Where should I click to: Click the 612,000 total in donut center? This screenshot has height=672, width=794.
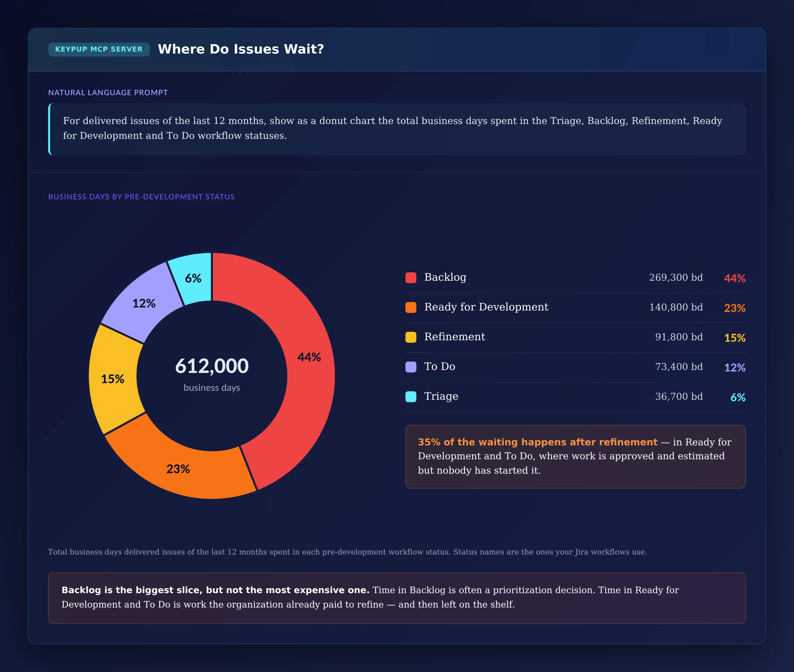pyautogui.click(x=212, y=366)
